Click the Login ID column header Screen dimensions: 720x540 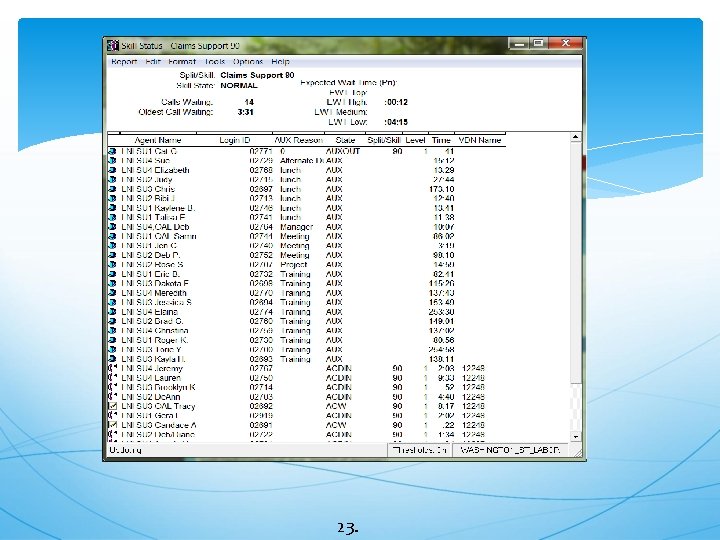[x=235, y=140]
